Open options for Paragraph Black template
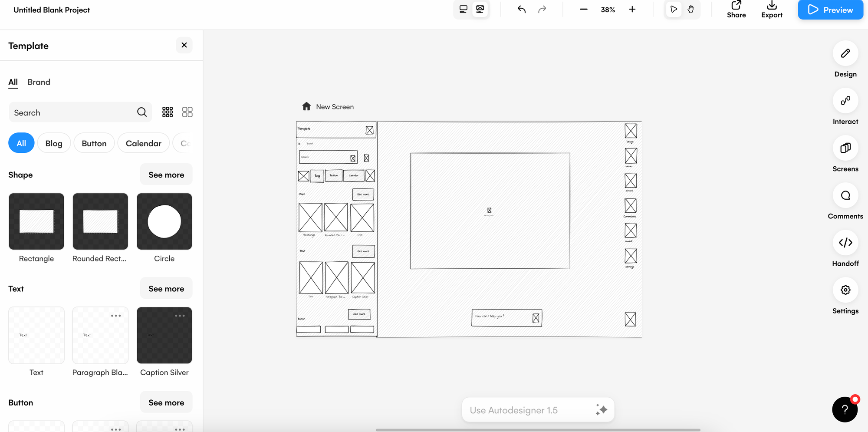 (x=116, y=316)
